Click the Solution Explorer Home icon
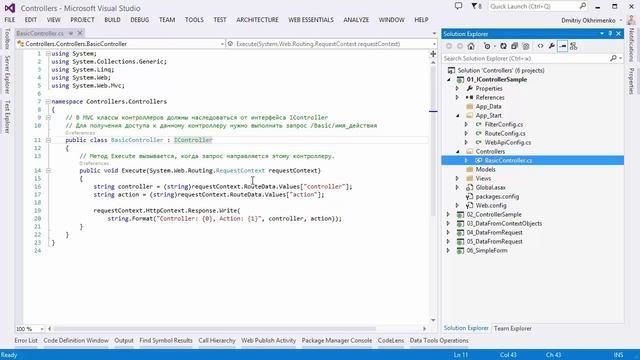Image resolution: width=640 pixels, height=360 pixels. point(471,46)
